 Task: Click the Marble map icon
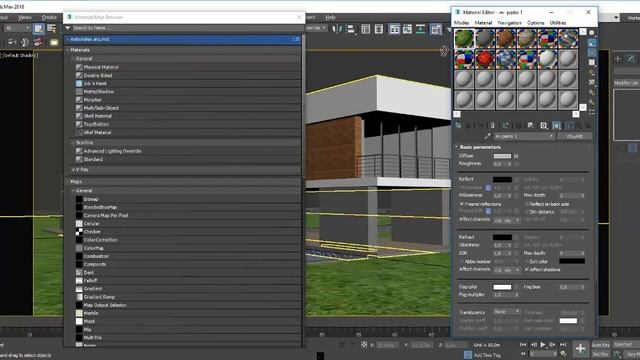pyautogui.click(x=79, y=313)
